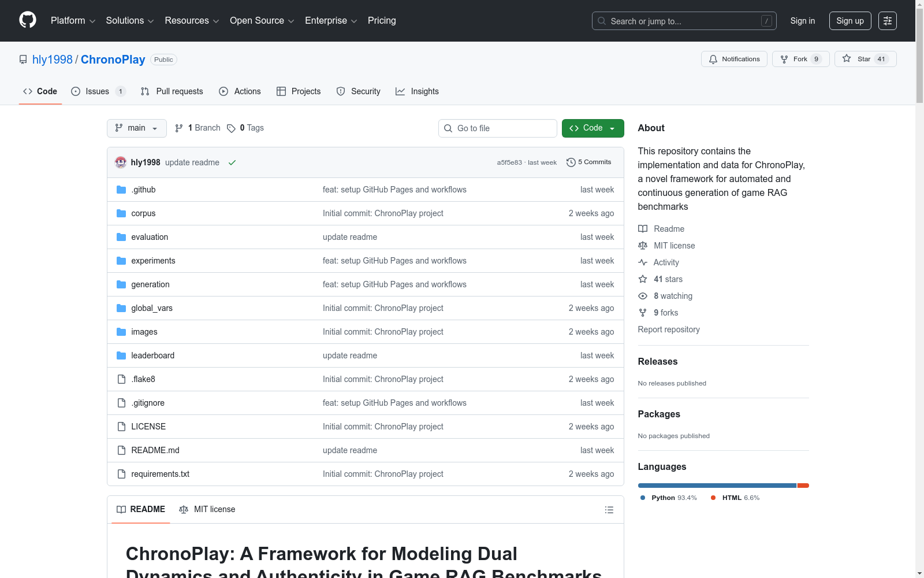Switch to the Issues tab
The width and height of the screenshot is (924, 578).
coord(98,91)
